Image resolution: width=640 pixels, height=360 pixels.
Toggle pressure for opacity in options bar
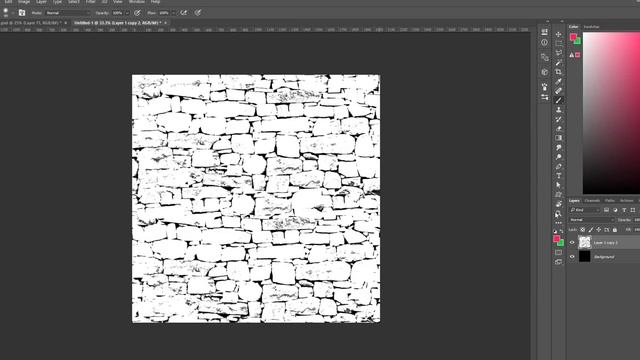click(138, 13)
